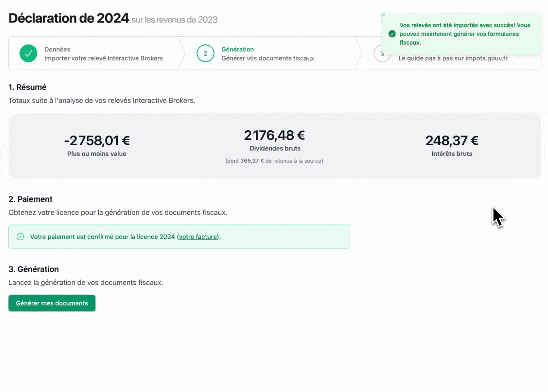
Task: Dismiss the import success notification
Action: (383, 15)
